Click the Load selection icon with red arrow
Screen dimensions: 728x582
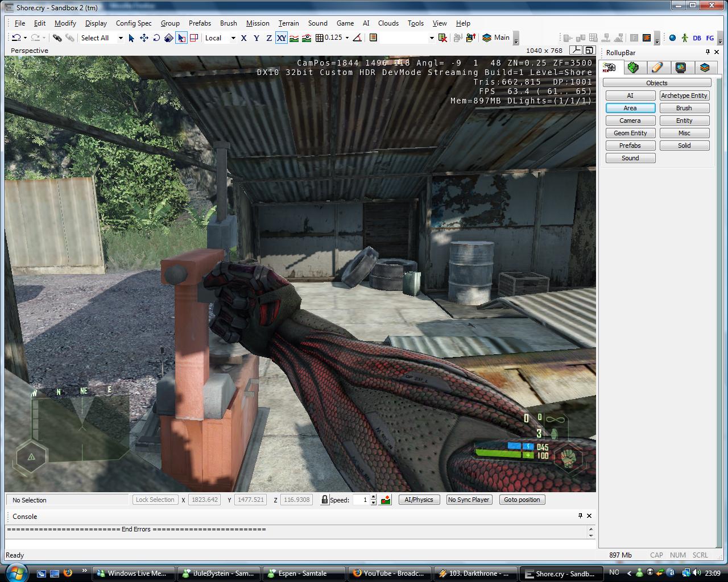point(470,38)
